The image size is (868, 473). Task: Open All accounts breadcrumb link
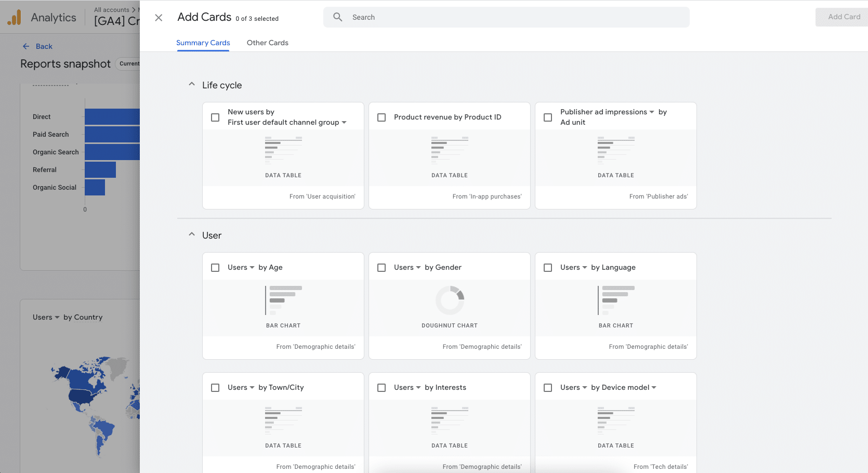[112, 9]
